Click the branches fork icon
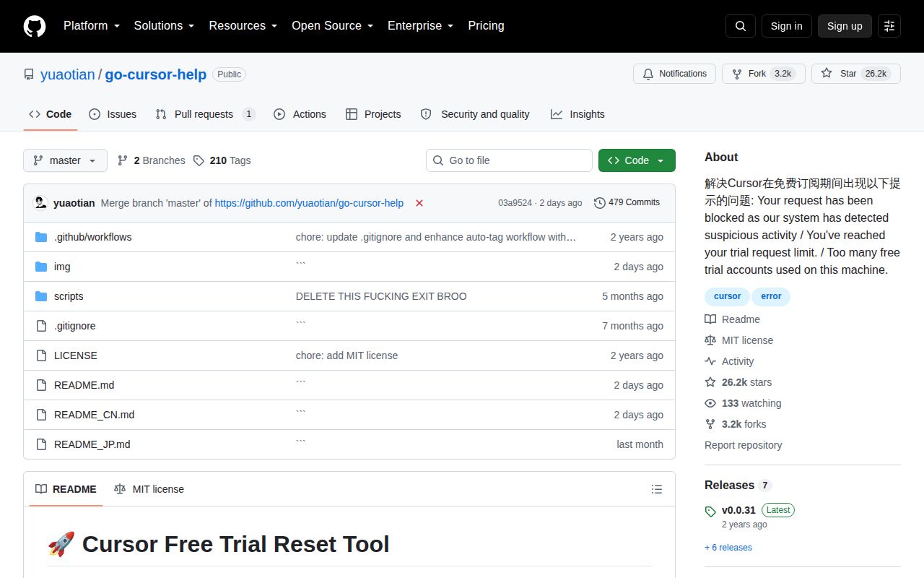Image resolution: width=924 pixels, height=578 pixels. (123, 160)
